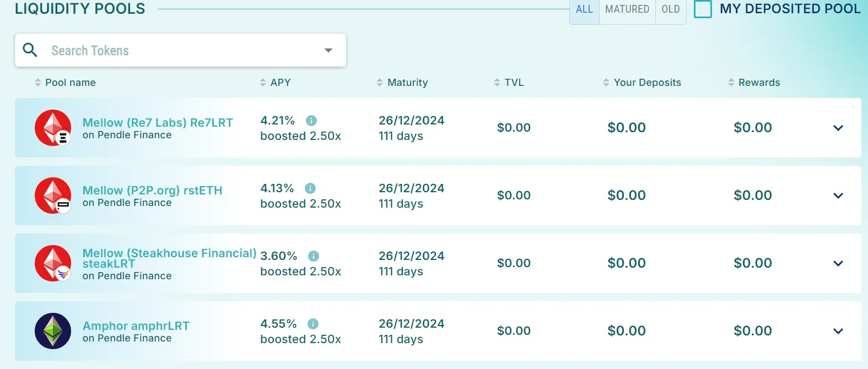Click the rstETH pool token icon

coord(53,196)
